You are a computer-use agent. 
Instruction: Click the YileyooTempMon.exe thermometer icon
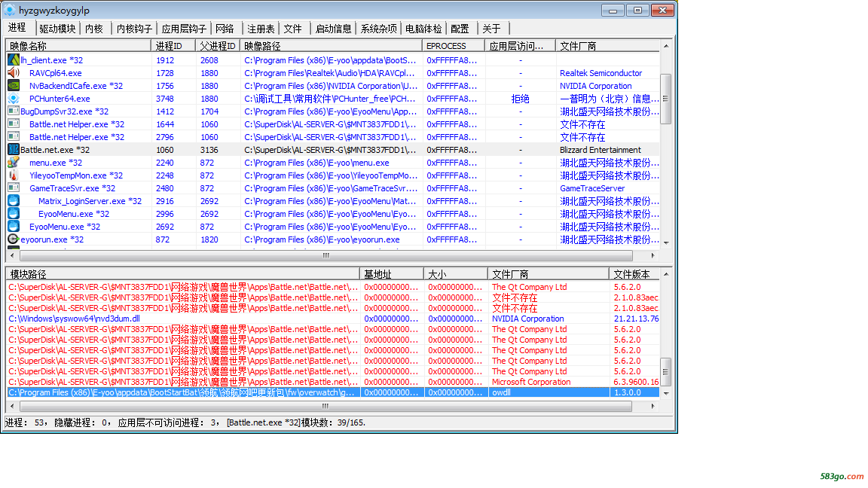[x=14, y=175]
